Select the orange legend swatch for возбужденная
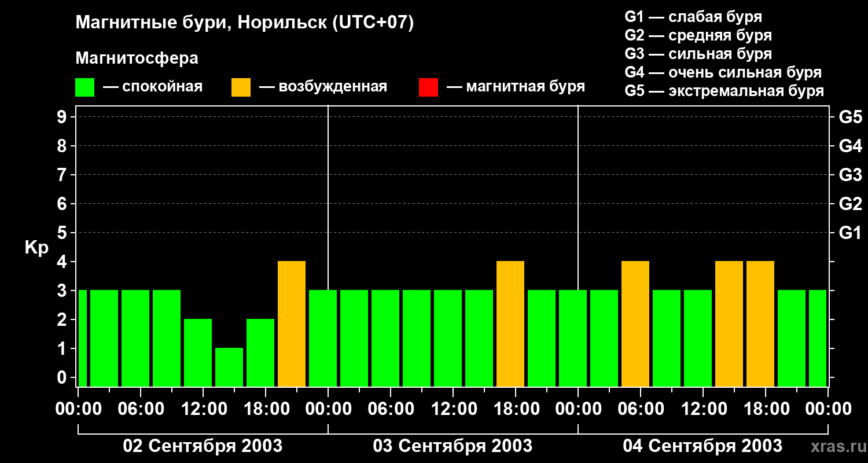Screen dimensions: 868x463 (x=241, y=87)
